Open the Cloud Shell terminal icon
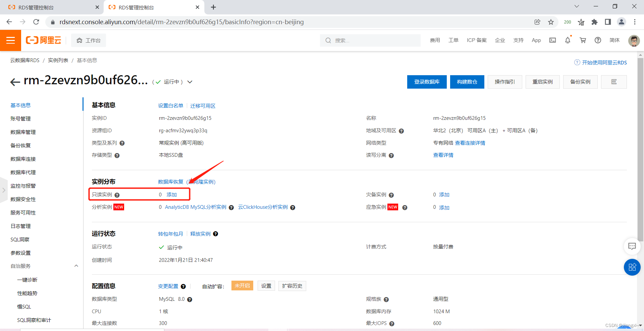Screen dimensions: 644x331 tap(552, 40)
